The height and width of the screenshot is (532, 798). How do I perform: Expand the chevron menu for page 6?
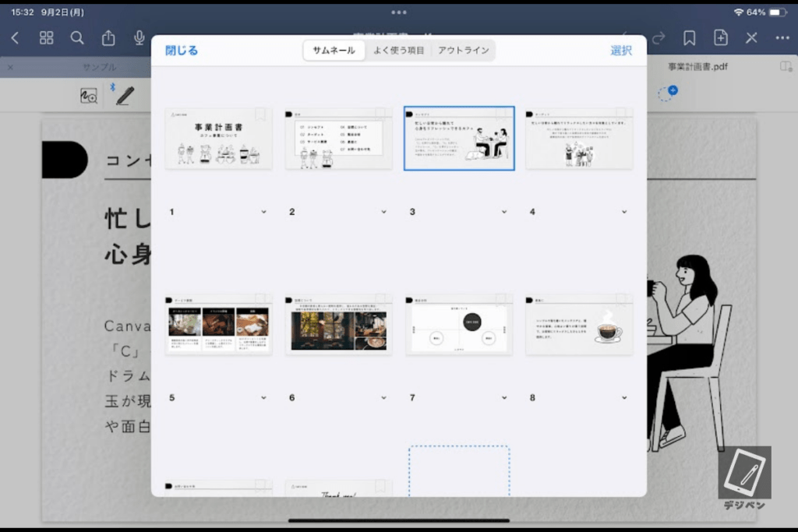tap(383, 398)
